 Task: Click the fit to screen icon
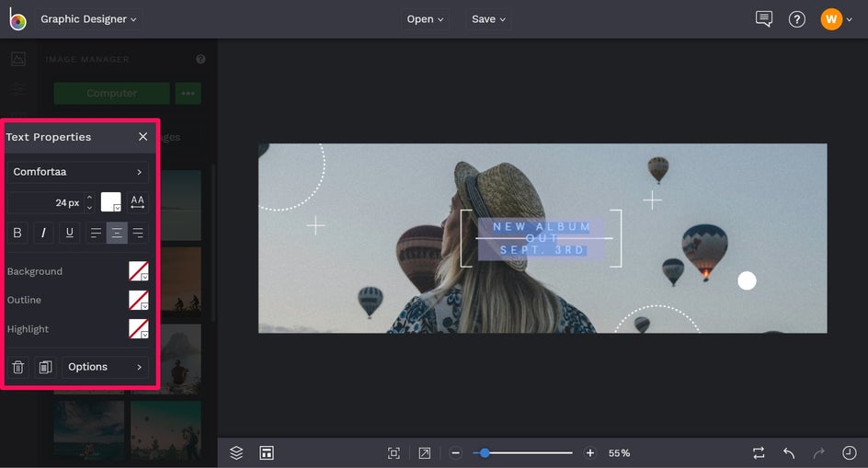[x=394, y=452]
